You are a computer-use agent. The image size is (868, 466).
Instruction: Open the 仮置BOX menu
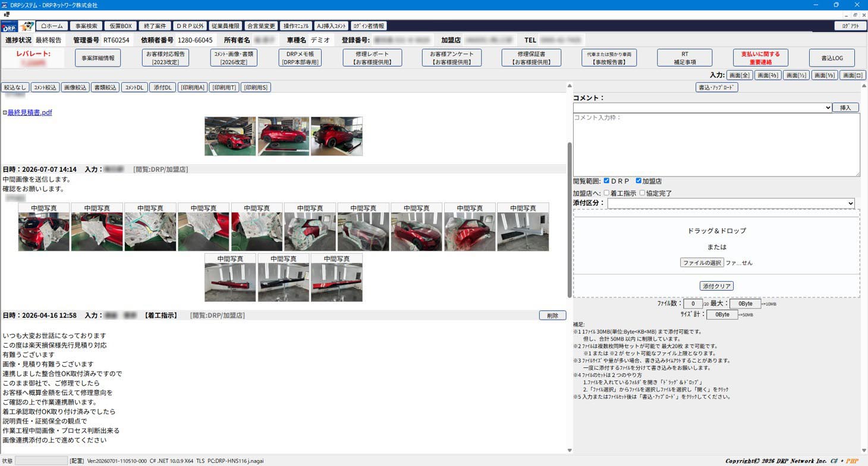[x=120, y=26]
